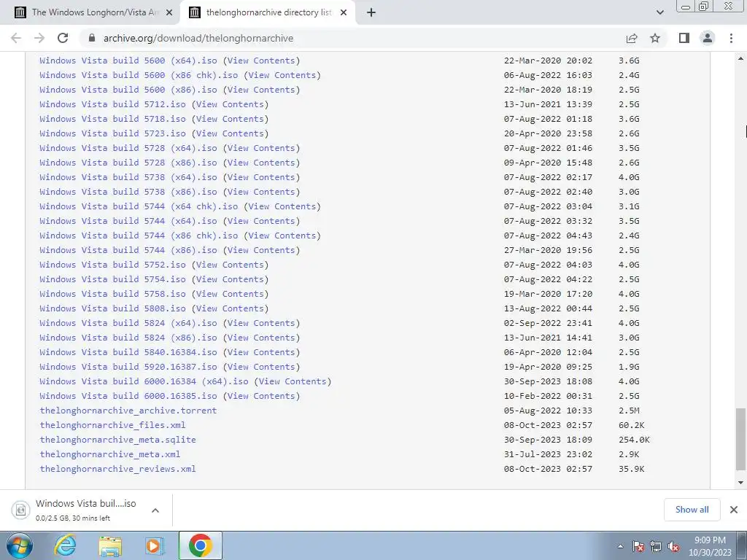Open Windows Media Player taskbar icon
The image size is (747, 560).
pos(155,545)
